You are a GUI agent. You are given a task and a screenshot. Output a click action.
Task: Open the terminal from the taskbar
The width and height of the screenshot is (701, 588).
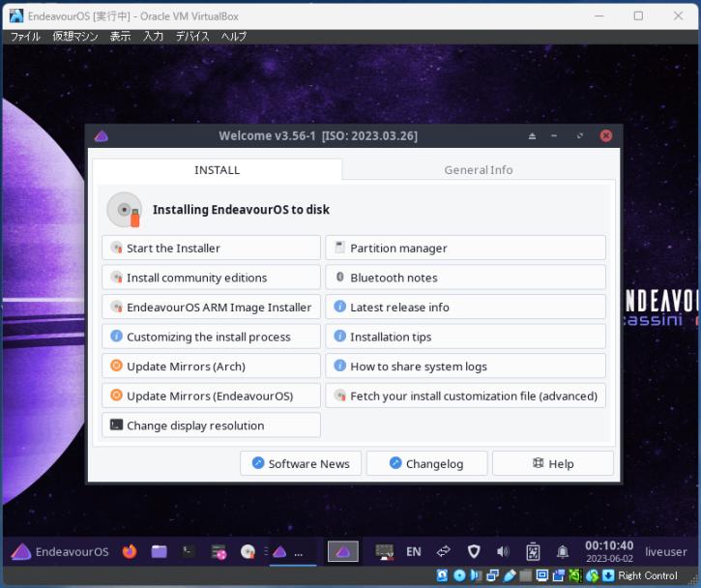[188, 552]
